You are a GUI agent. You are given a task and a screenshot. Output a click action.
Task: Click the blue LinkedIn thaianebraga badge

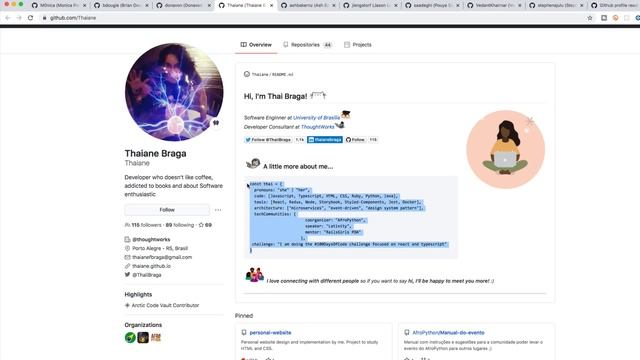325,140
